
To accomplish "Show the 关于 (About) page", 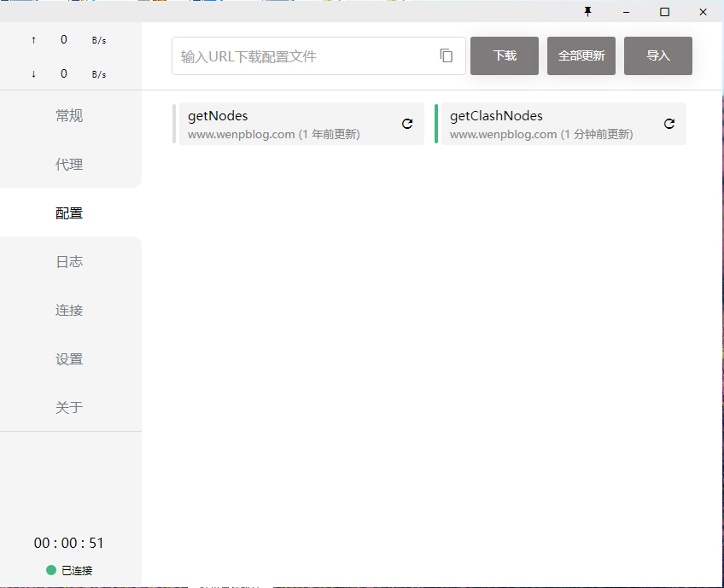I will (69, 408).
